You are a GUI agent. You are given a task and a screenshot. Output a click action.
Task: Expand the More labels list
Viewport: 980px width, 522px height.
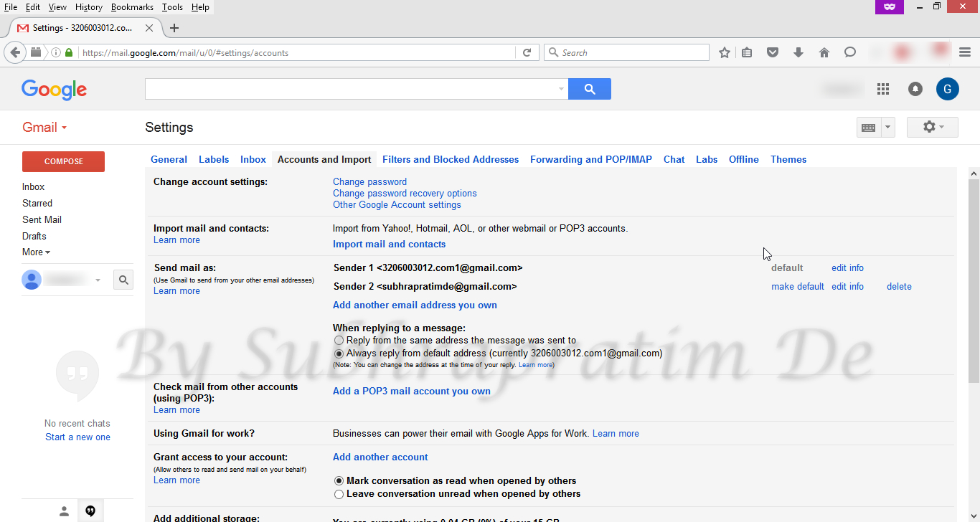[36, 252]
